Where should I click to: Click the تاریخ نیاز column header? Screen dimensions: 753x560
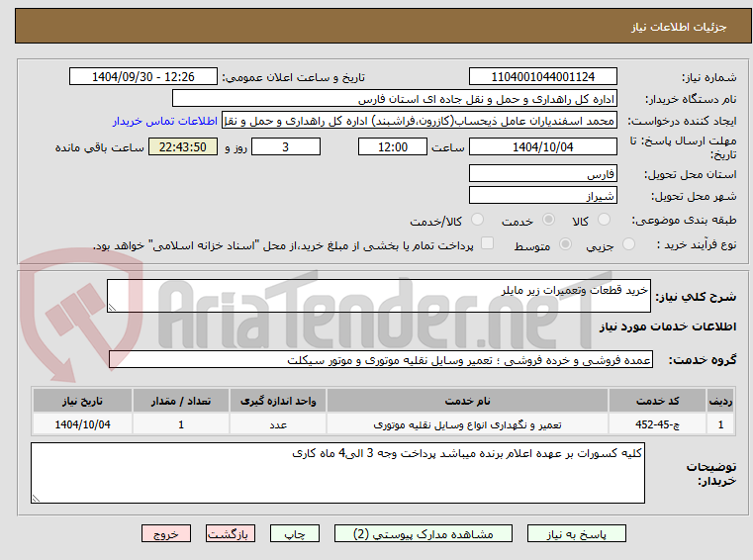[82, 401]
